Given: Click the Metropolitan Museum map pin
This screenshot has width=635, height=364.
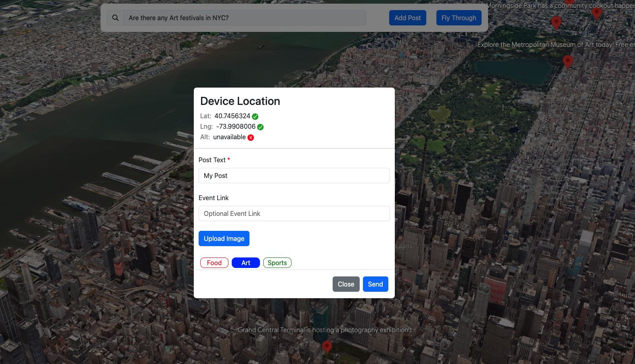Looking at the screenshot, I should pyautogui.click(x=568, y=62).
